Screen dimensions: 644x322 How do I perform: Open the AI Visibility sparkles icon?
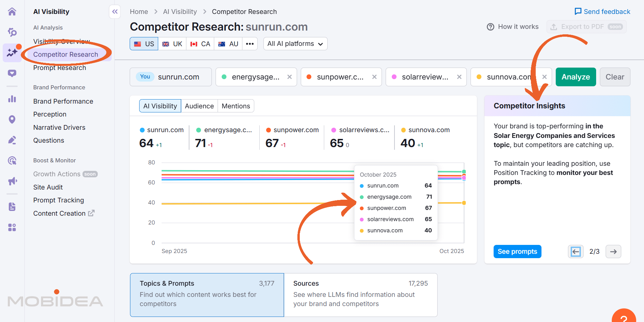pyautogui.click(x=12, y=53)
